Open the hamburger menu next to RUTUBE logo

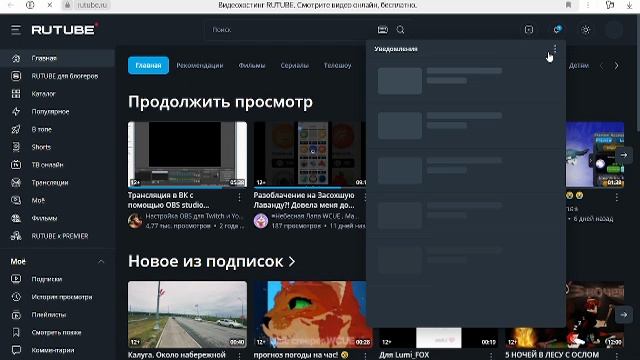[x=16, y=30]
